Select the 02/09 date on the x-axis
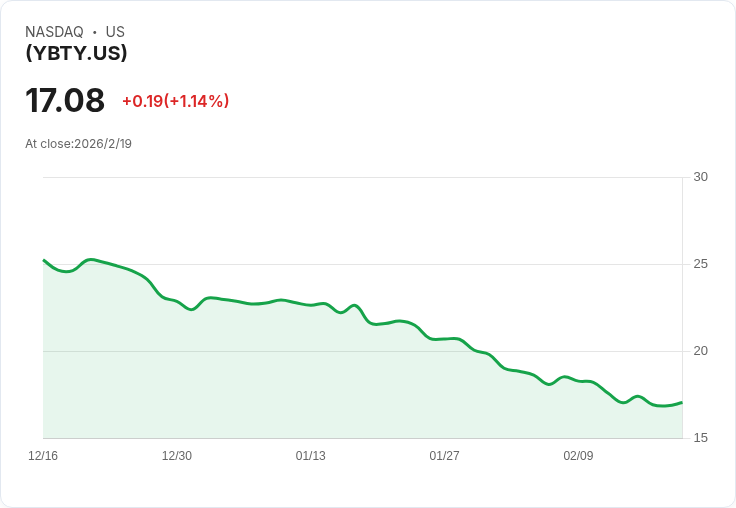 click(578, 456)
